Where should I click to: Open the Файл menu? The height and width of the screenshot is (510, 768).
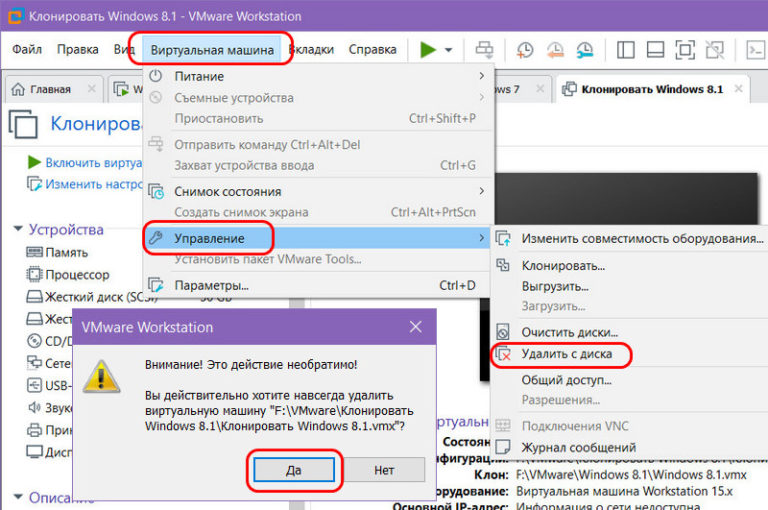click(27, 49)
